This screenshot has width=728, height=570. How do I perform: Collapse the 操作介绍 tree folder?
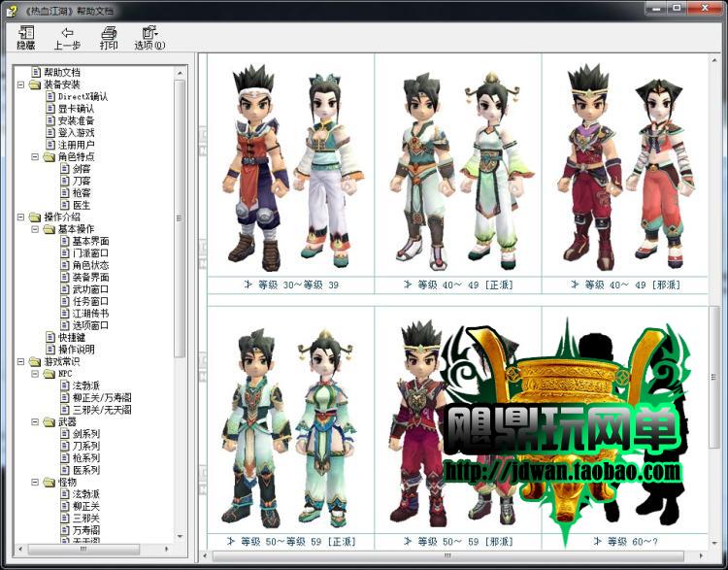click(21, 217)
